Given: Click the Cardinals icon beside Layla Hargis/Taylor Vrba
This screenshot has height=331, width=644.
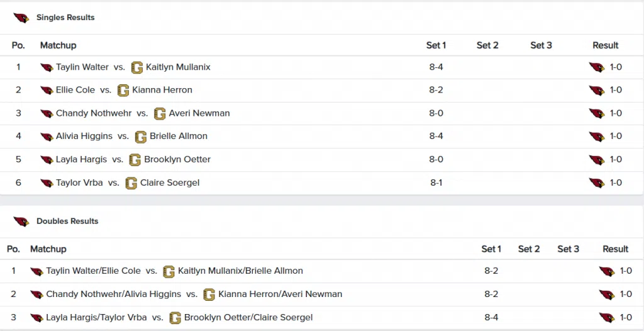Looking at the screenshot, I should (x=36, y=318).
